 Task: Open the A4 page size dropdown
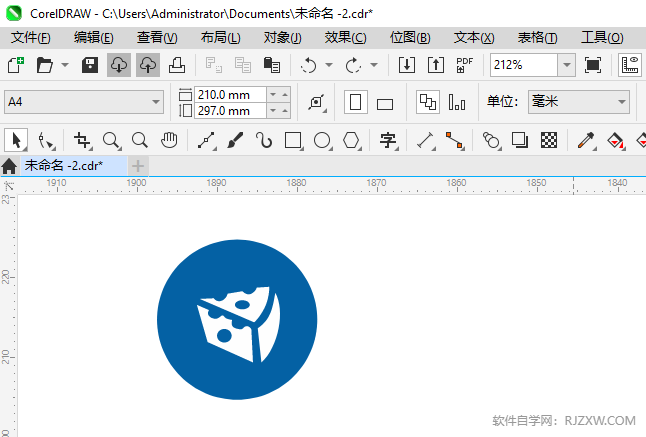[84, 102]
